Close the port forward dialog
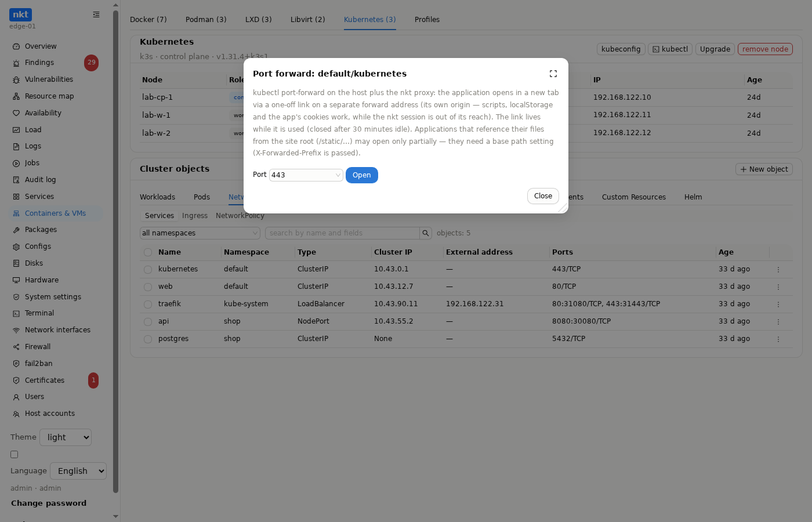 (x=543, y=196)
